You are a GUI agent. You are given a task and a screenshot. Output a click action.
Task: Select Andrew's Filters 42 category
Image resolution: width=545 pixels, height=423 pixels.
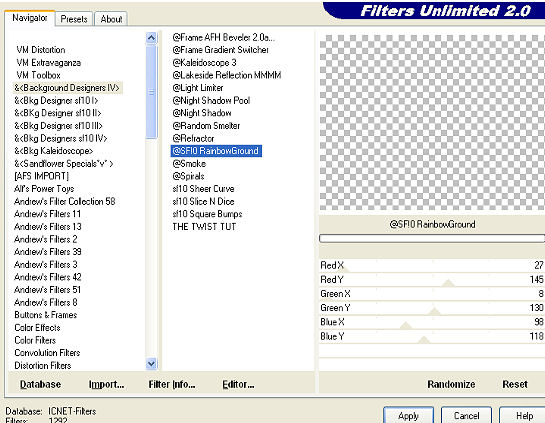coord(48,277)
